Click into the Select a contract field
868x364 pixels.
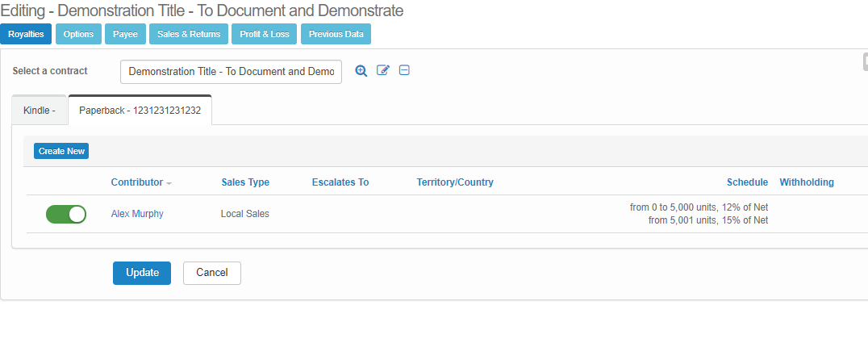231,72
